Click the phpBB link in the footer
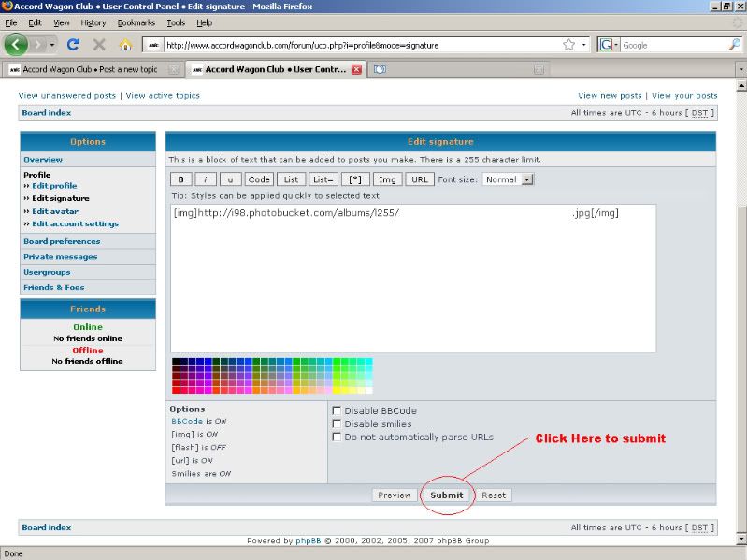 click(x=308, y=541)
